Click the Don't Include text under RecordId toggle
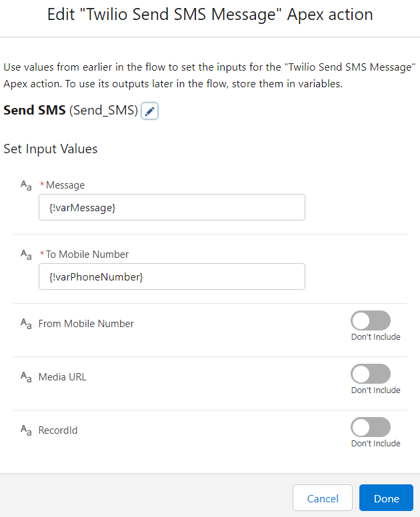The height and width of the screenshot is (517, 420). pyautogui.click(x=376, y=444)
